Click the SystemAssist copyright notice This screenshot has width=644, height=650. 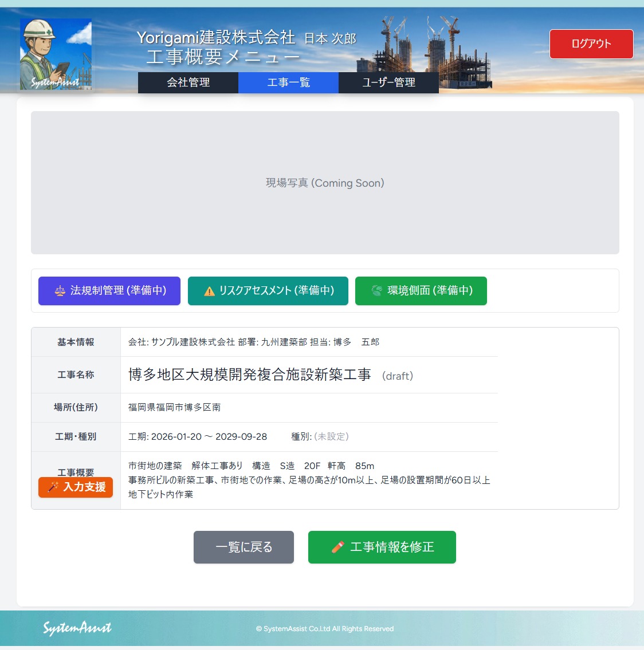coord(325,629)
